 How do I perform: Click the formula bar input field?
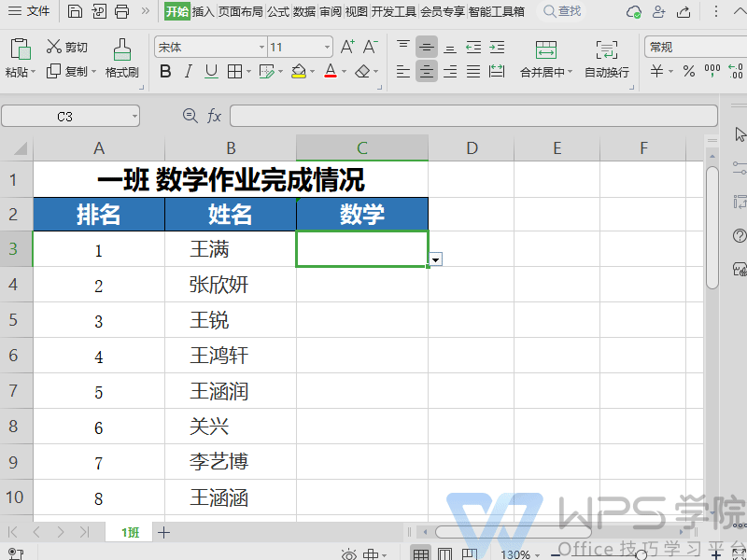[473, 116]
